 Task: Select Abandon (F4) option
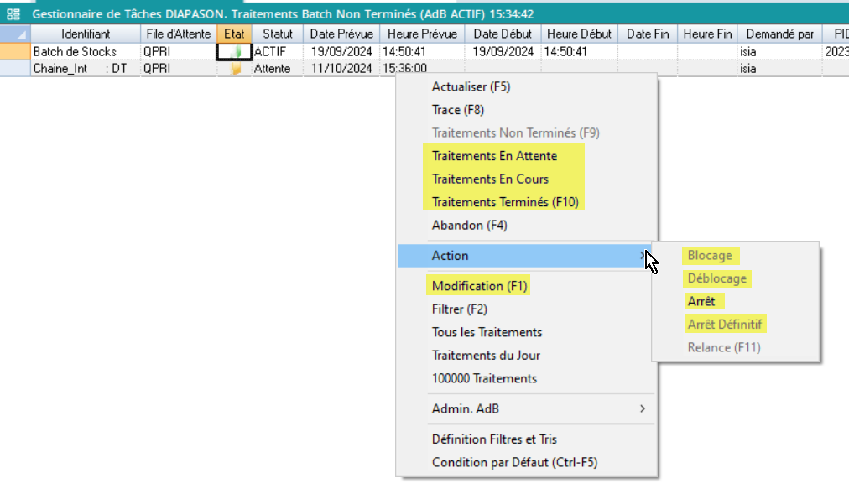coord(469,226)
